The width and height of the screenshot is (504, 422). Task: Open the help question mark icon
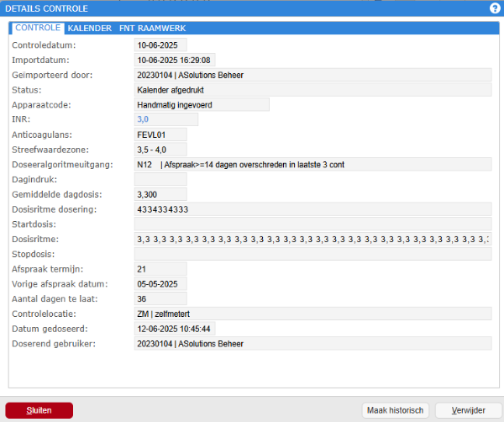click(495, 8)
